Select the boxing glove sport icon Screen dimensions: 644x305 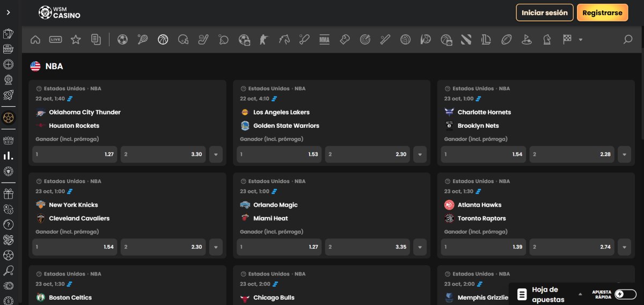tap(345, 39)
